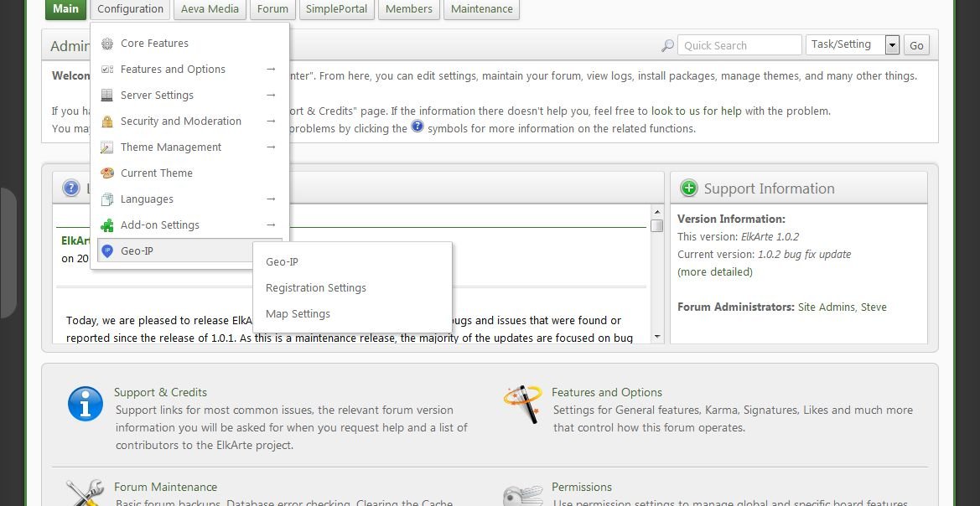Open the Forum Maintenance link
The height and width of the screenshot is (506, 980).
(166, 487)
